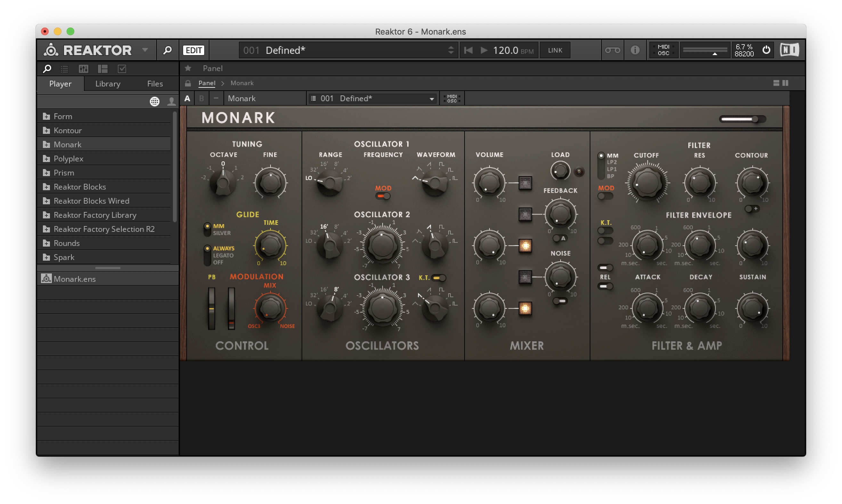Switch to the Files tab

point(155,84)
